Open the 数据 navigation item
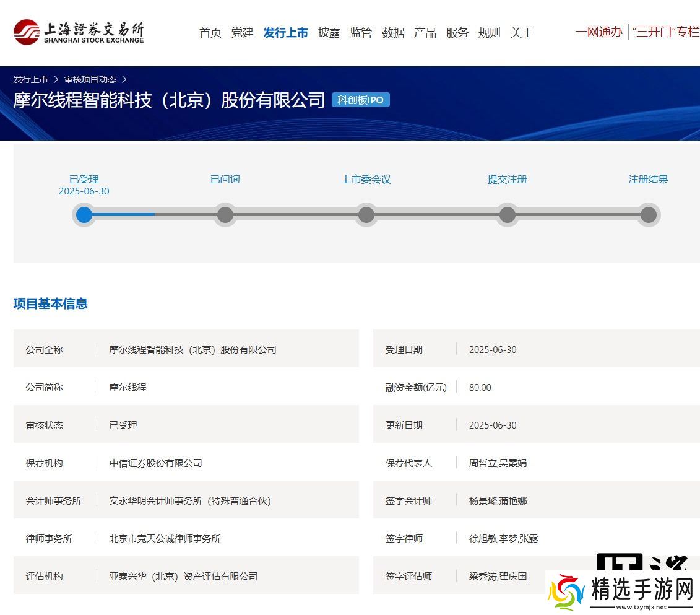The height and width of the screenshot is (615, 700). pyautogui.click(x=393, y=33)
